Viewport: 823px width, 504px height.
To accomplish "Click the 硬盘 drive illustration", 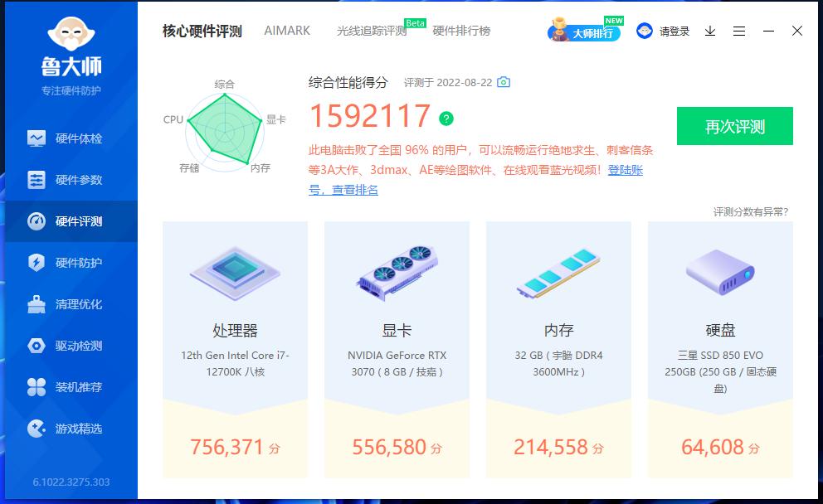I will pyautogui.click(x=720, y=272).
